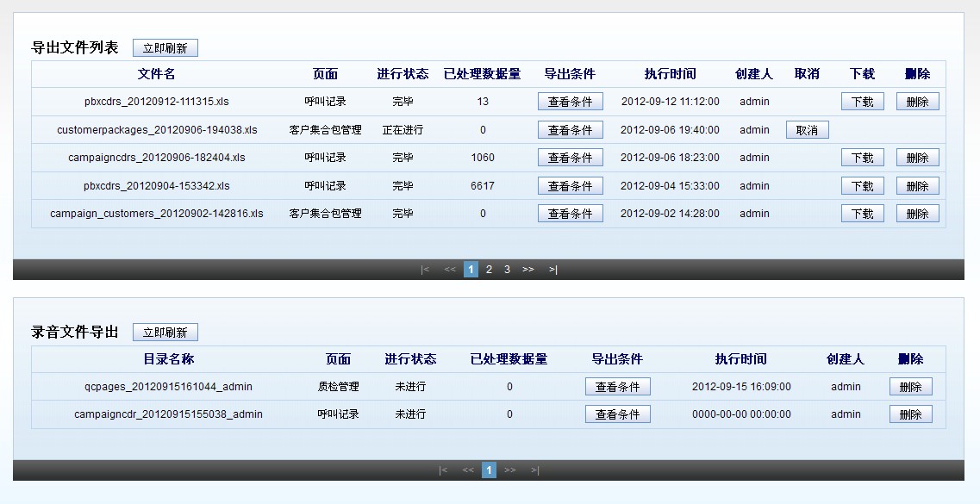The width and height of the screenshot is (980, 504).
Task: Go to page 2 of export file list
Action: (x=489, y=270)
